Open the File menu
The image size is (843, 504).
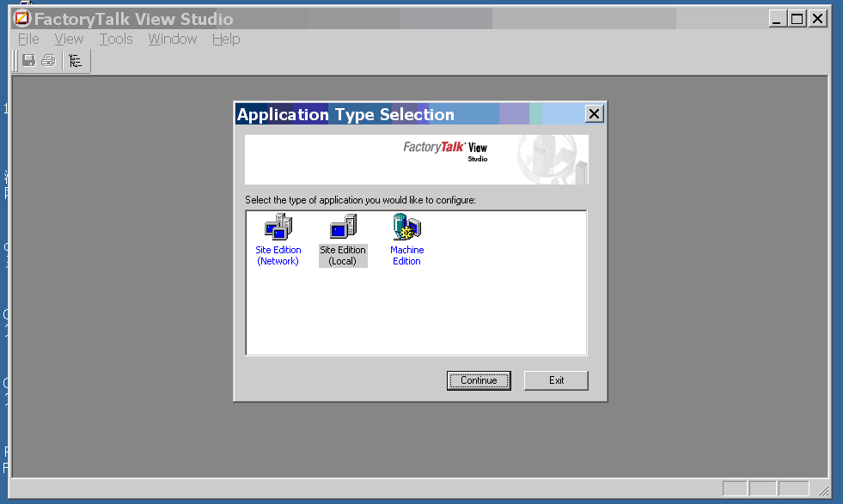pos(28,39)
